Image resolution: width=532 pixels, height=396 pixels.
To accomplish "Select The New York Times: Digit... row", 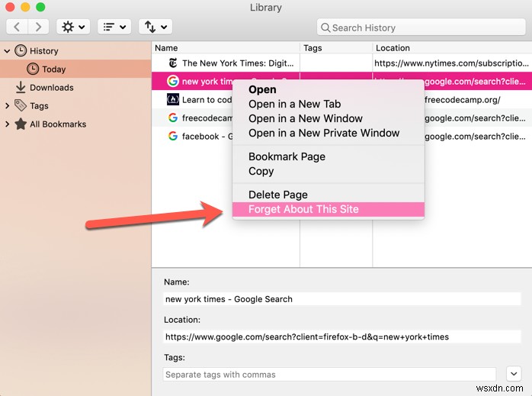I will [341, 63].
